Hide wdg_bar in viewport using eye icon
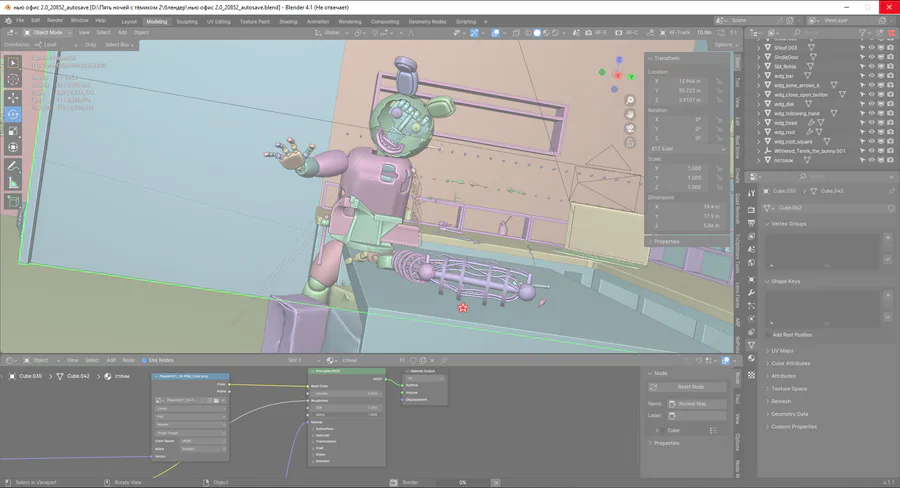The width and height of the screenshot is (900, 488). 871,76
